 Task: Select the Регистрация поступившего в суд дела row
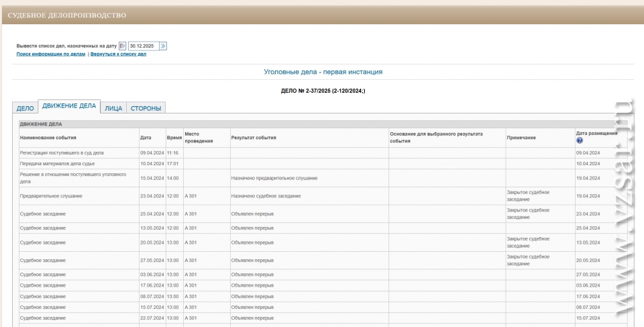[62, 153]
